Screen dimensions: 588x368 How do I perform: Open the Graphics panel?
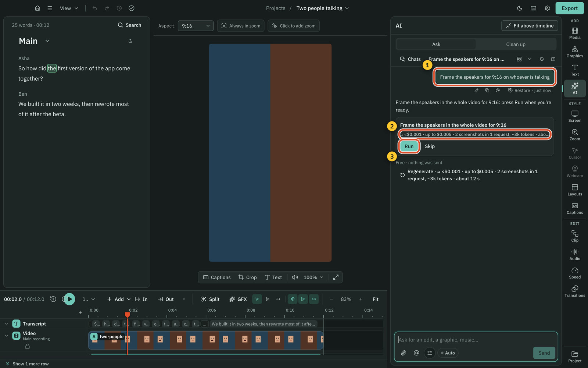(x=575, y=52)
